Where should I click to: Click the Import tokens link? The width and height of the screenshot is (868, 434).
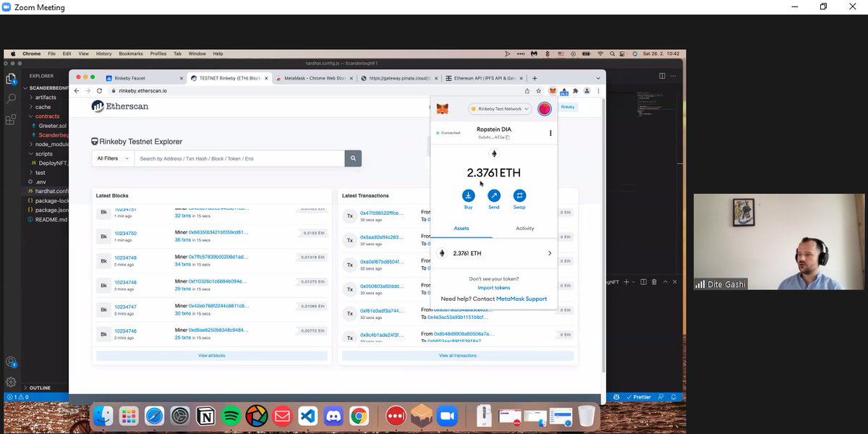coord(494,288)
